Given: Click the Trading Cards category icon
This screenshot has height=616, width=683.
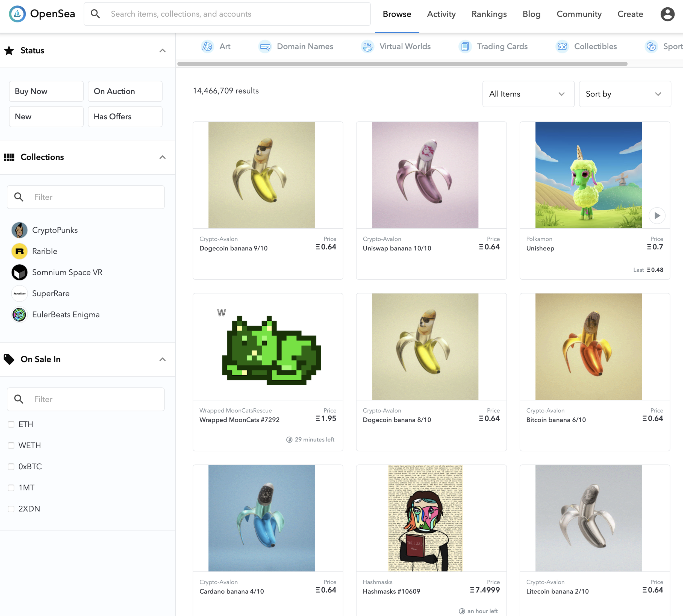Looking at the screenshot, I should (x=465, y=46).
